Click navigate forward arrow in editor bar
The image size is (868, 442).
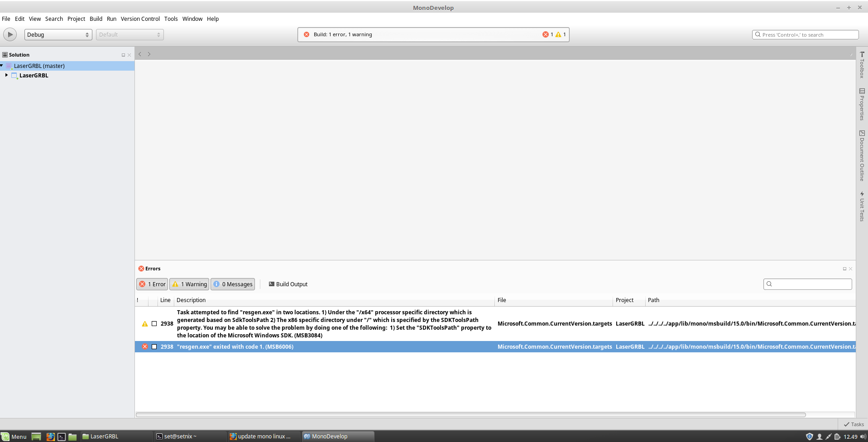coord(149,54)
